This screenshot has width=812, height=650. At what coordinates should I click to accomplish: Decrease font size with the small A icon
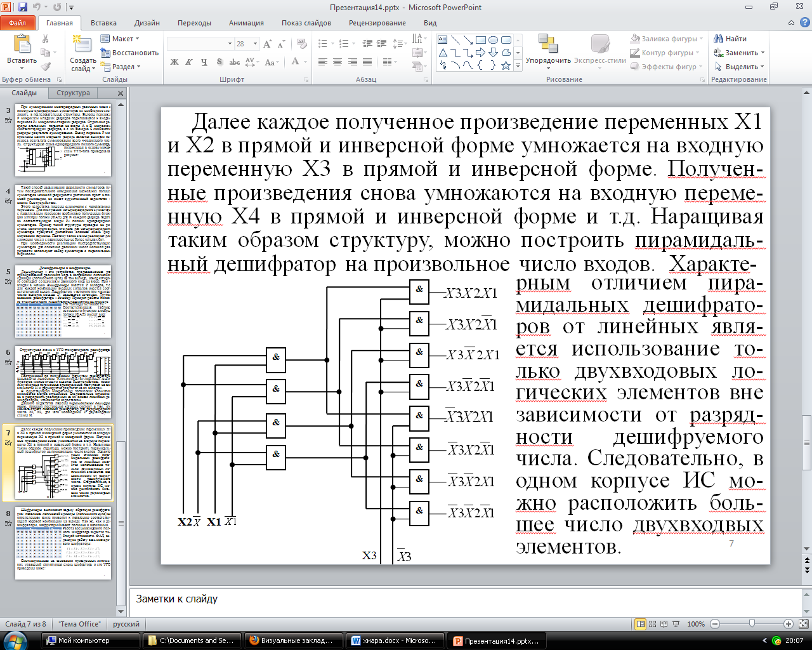tap(282, 44)
